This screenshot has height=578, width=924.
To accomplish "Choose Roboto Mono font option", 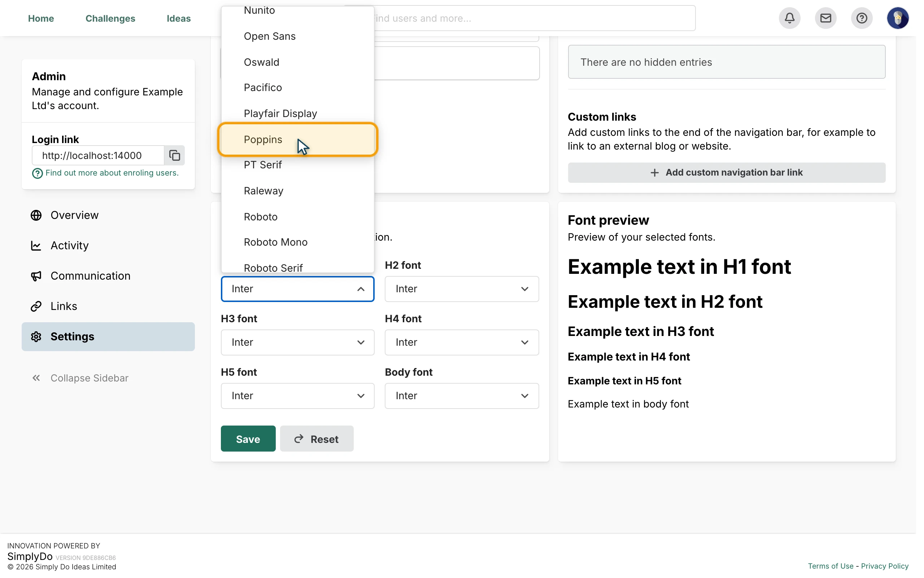I will [x=297, y=242].
